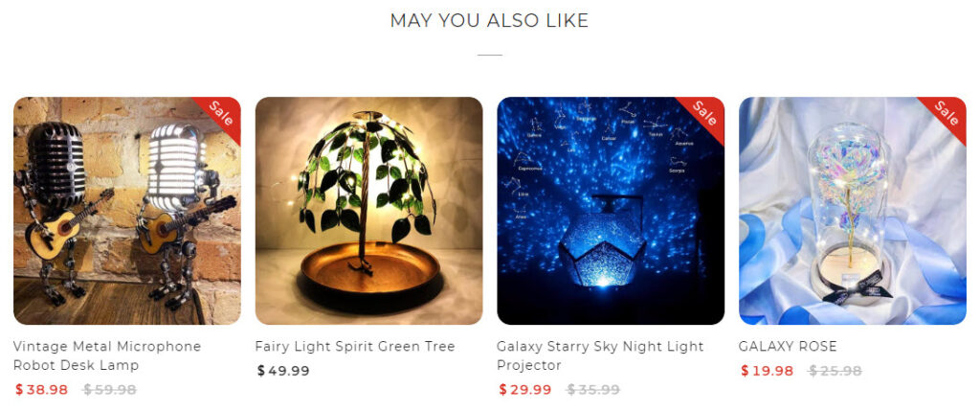Click the $19.98 sale price

767,371
